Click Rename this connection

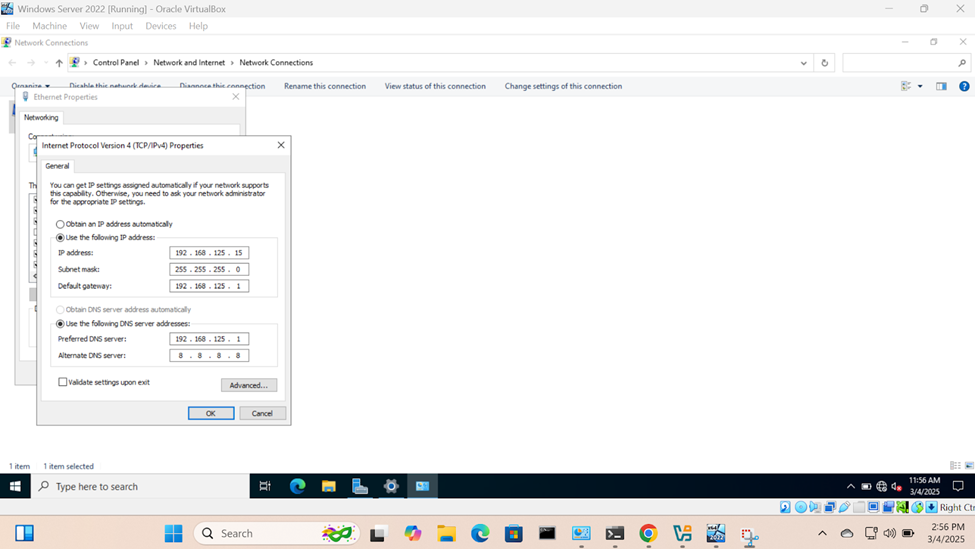[325, 86]
